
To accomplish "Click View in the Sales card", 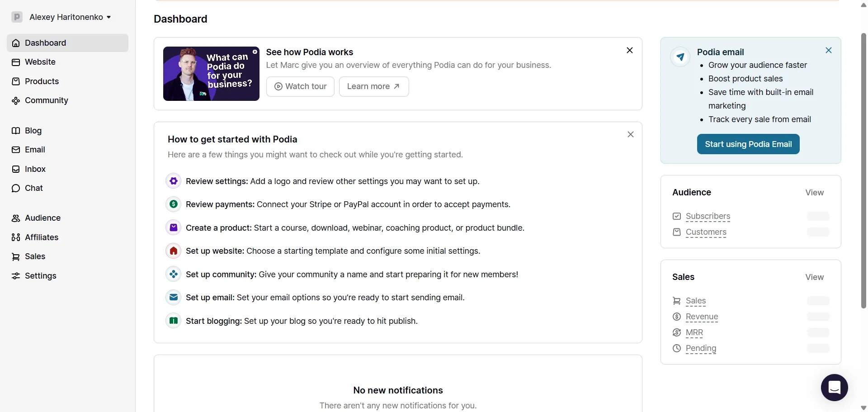I will [815, 277].
